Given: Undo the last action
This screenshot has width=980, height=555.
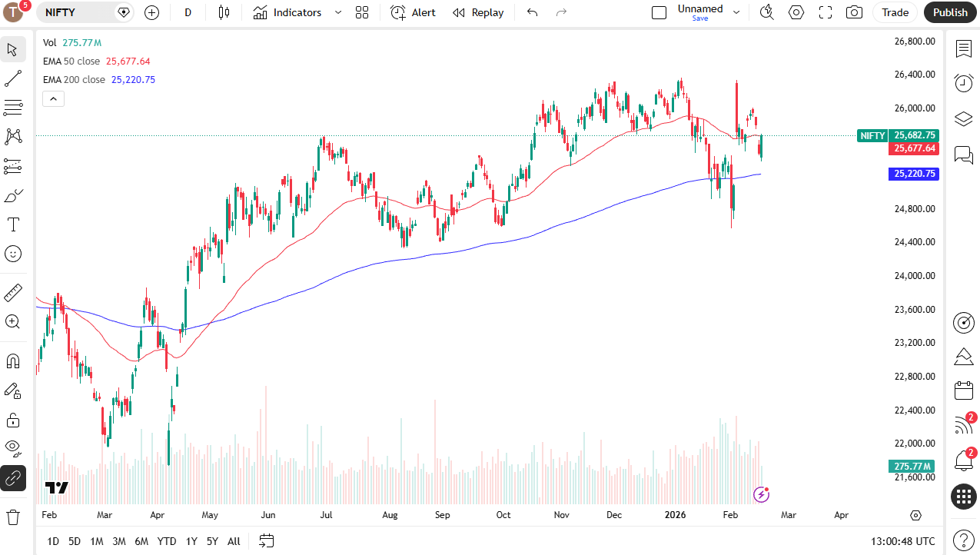Looking at the screenshot, I should pos(532,12).
